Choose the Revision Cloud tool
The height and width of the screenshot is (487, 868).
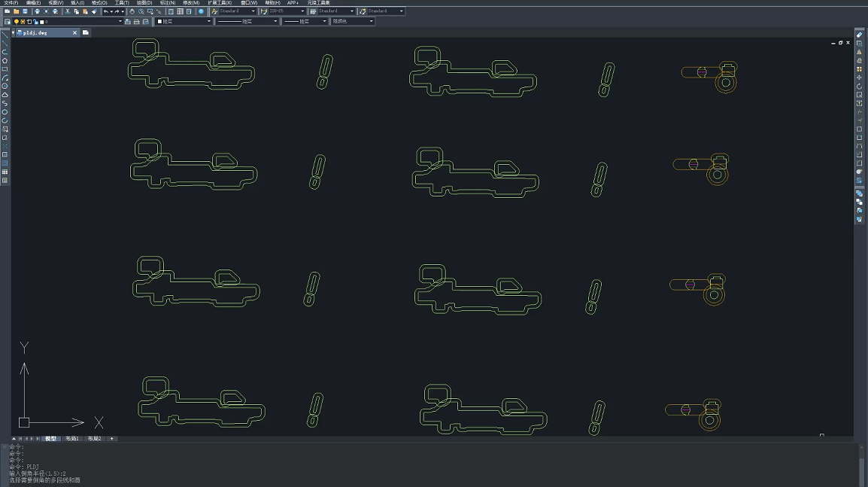[x=5, y=95]
